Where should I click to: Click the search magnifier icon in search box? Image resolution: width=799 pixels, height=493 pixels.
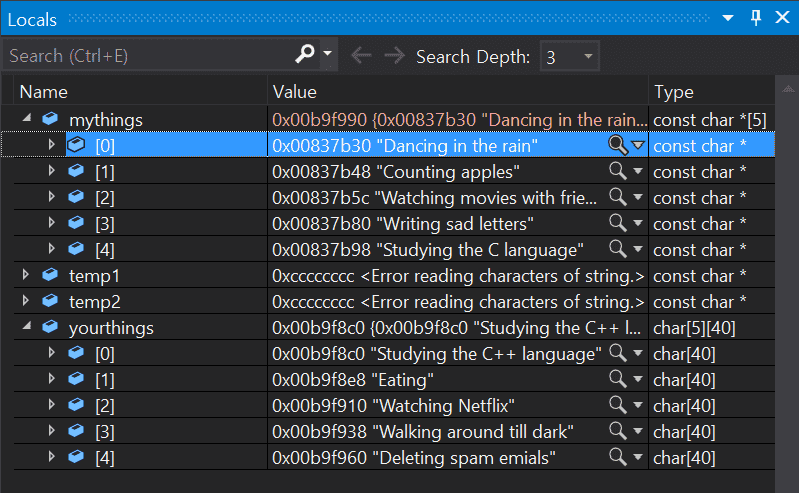305,54
